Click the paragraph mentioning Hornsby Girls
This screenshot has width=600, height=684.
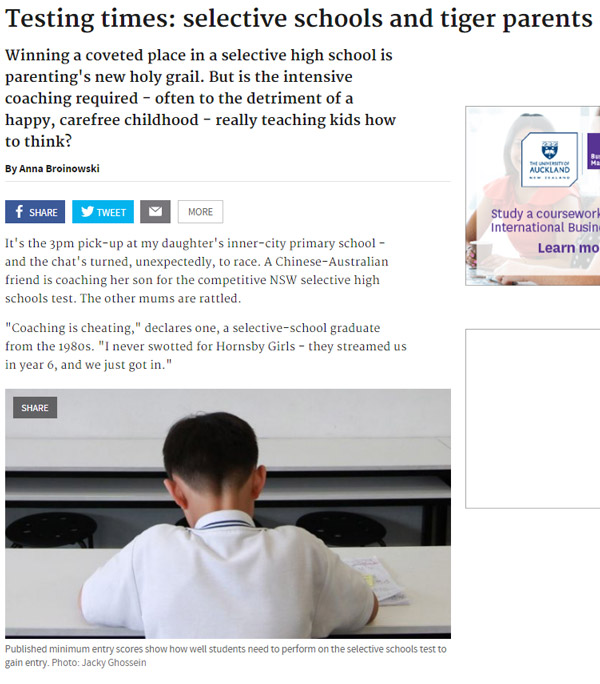(206, 346)
